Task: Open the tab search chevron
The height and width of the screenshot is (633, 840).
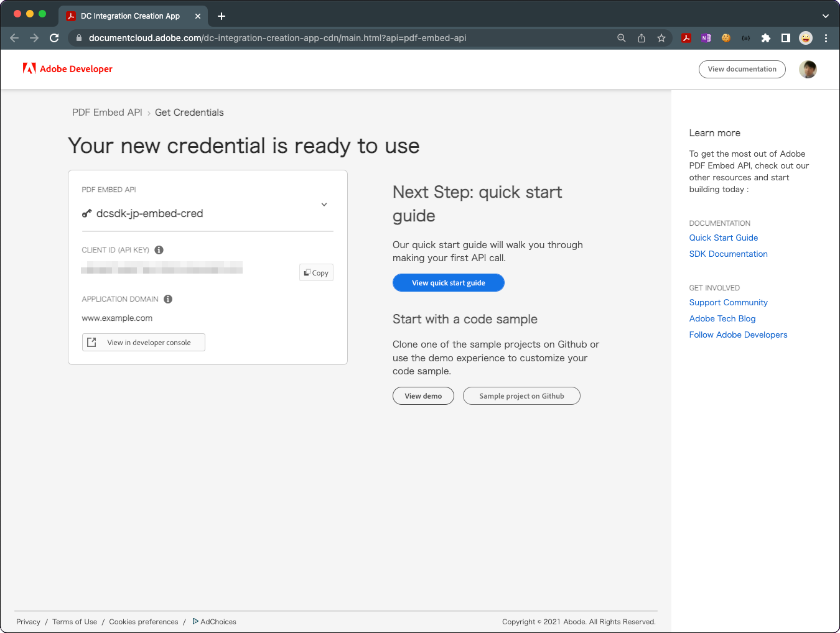Action: pyautogui.click(x=826, y=16)
